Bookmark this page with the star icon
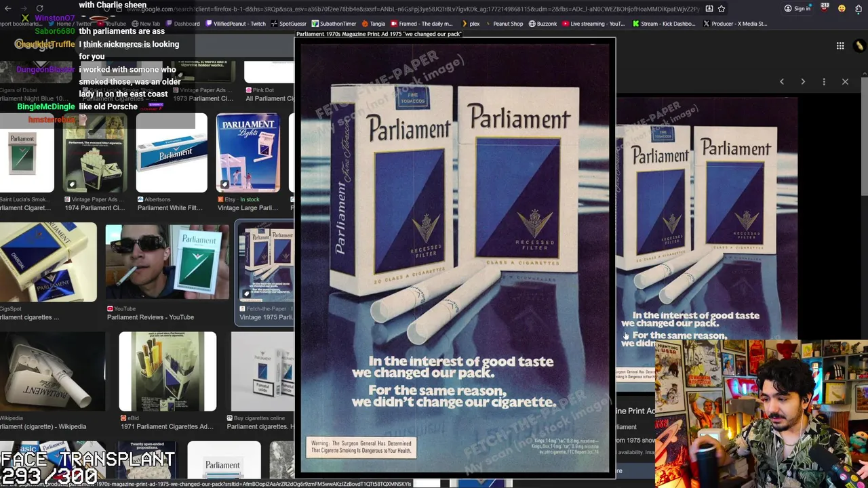 coord(722,9)
